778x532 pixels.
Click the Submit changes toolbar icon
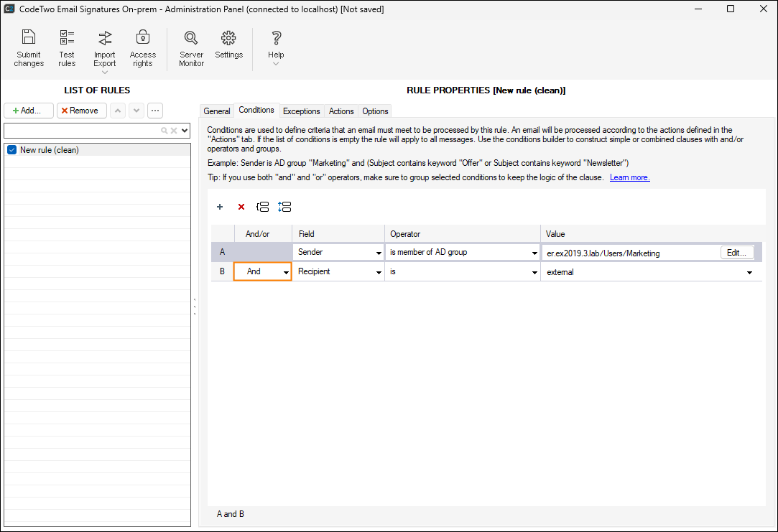coord(29,48)
